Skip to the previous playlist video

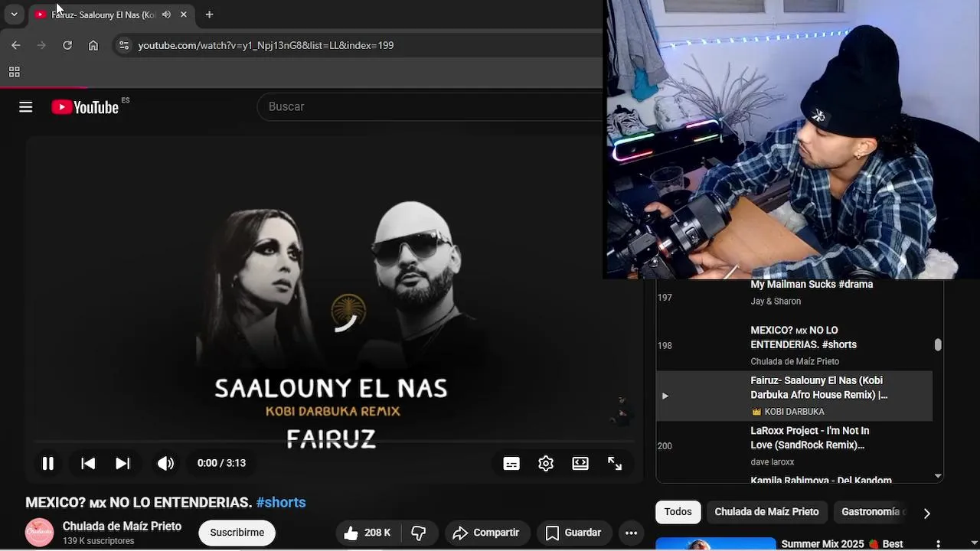pos(88,463)
